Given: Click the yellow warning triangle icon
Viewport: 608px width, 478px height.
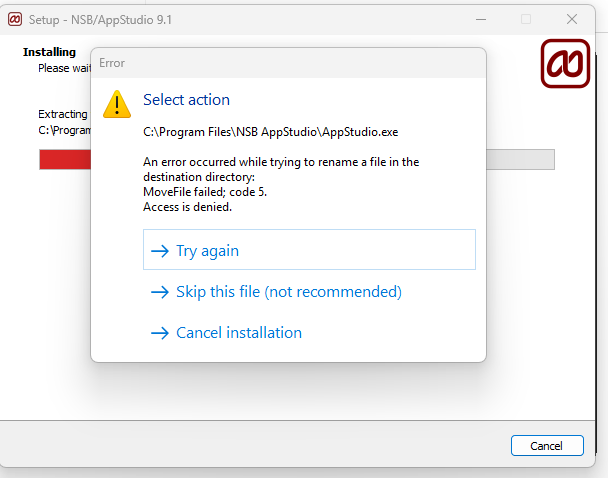Looking at the screenshot, I should coord(117,104).
